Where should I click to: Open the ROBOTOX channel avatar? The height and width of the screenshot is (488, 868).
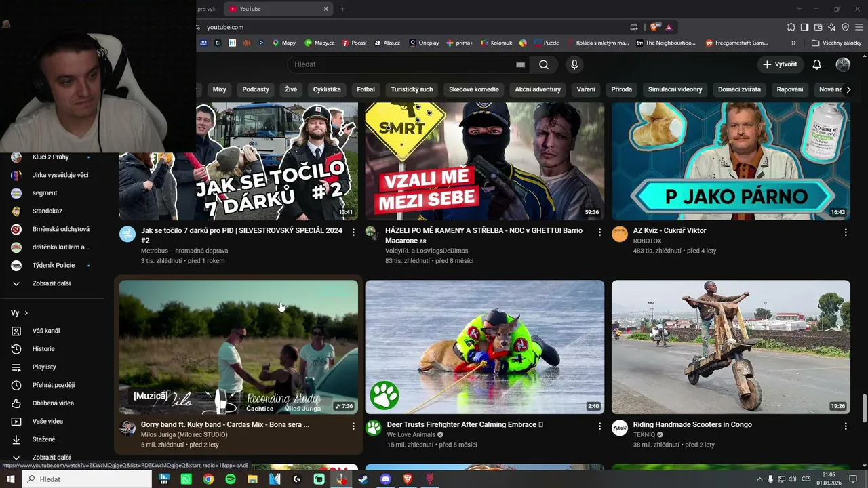(620, 235)
